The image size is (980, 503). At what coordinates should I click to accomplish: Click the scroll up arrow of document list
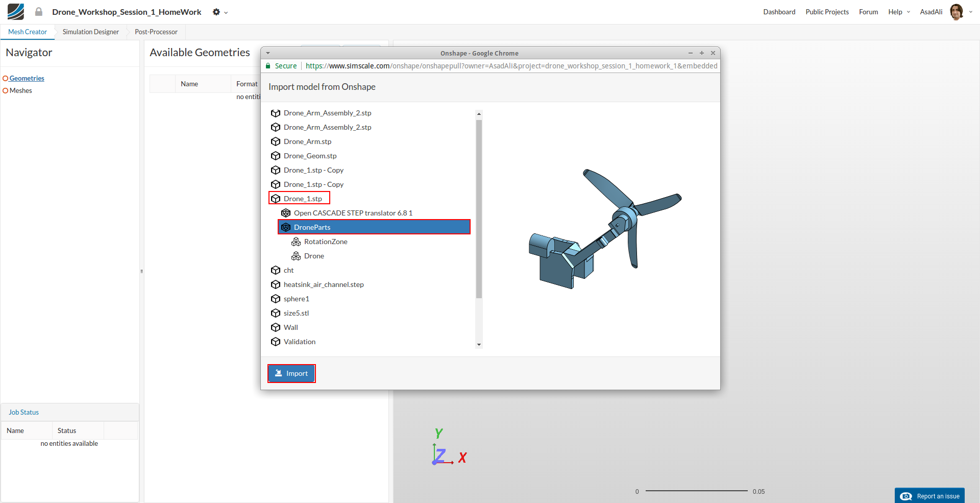tap(479, 113)
